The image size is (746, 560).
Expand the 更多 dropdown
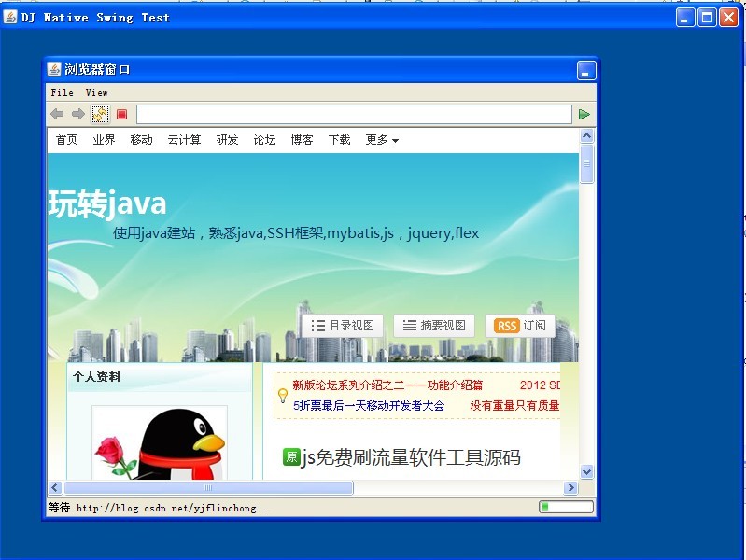[x=382, y=139]
